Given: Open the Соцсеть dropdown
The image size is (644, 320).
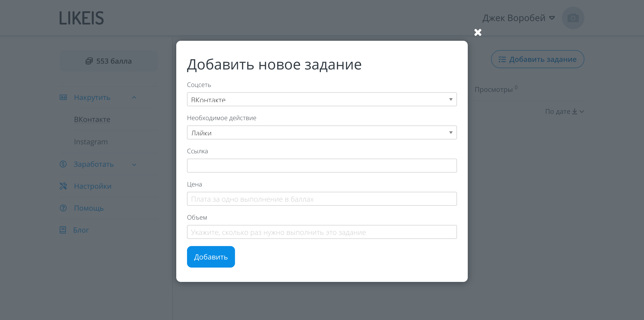Looking at the screenshot, I should (322, 99).
